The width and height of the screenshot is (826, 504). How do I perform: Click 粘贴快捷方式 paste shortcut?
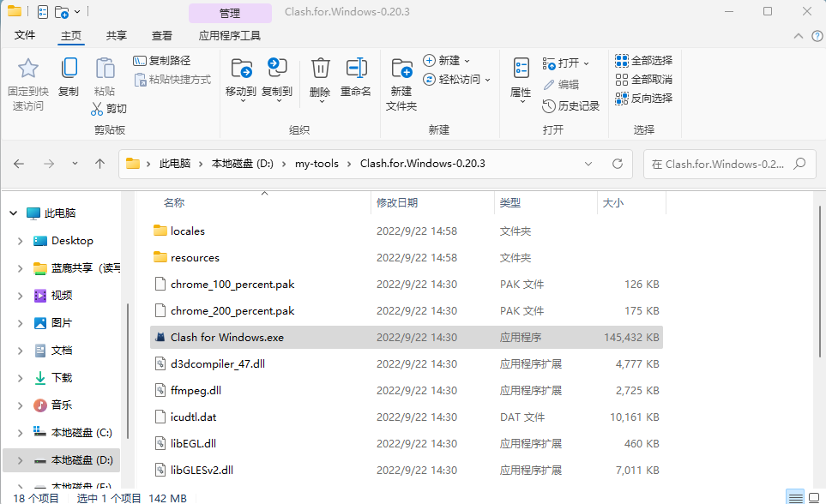[172, 80]
